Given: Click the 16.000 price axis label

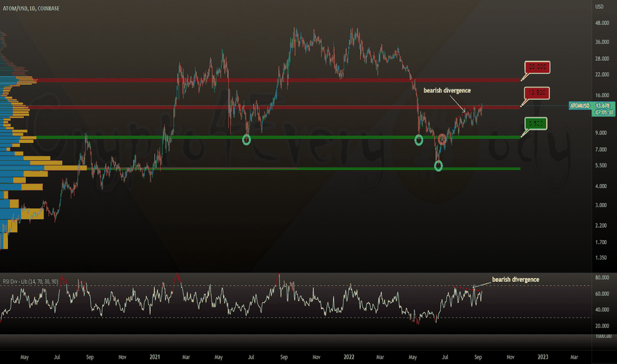Looking at the screenshot, I should click(x=602, y=95).
